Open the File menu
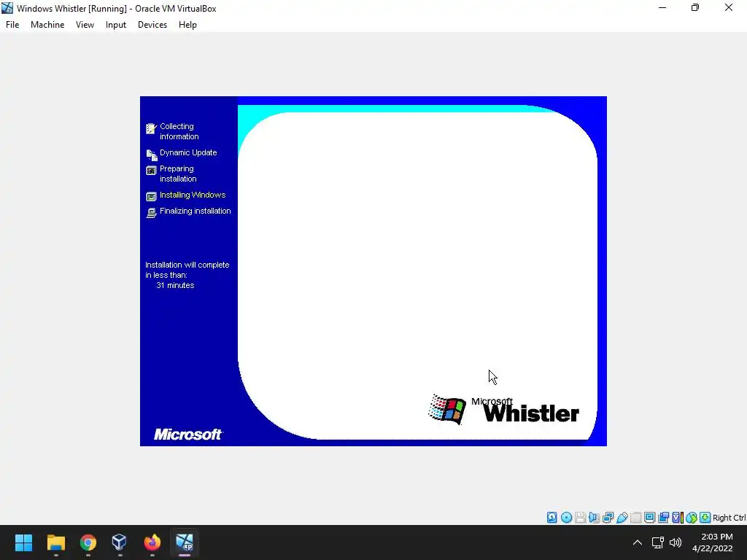Image resolution: width=747 pixels, height=560 pixels. pos(12,25)
